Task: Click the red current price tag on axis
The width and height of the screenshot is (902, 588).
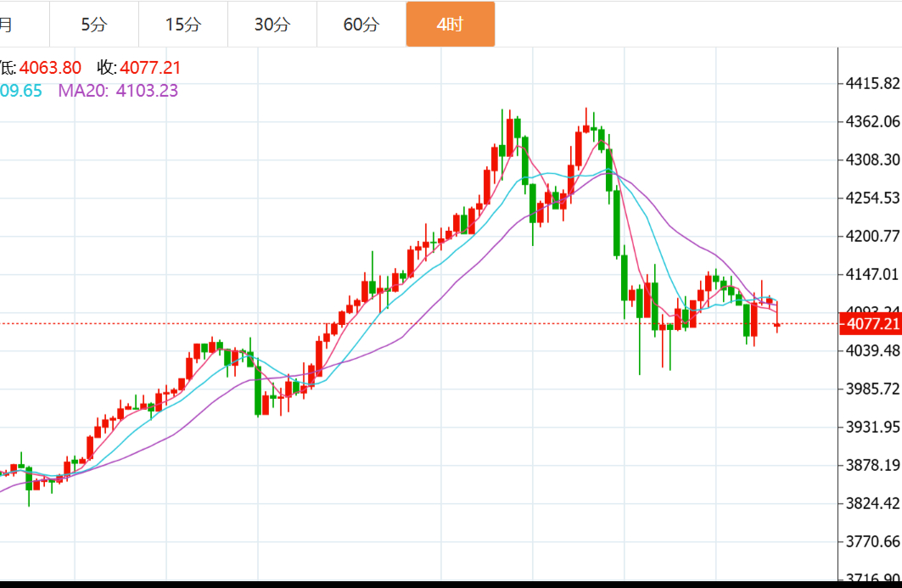Action: [x=869, y=324]
